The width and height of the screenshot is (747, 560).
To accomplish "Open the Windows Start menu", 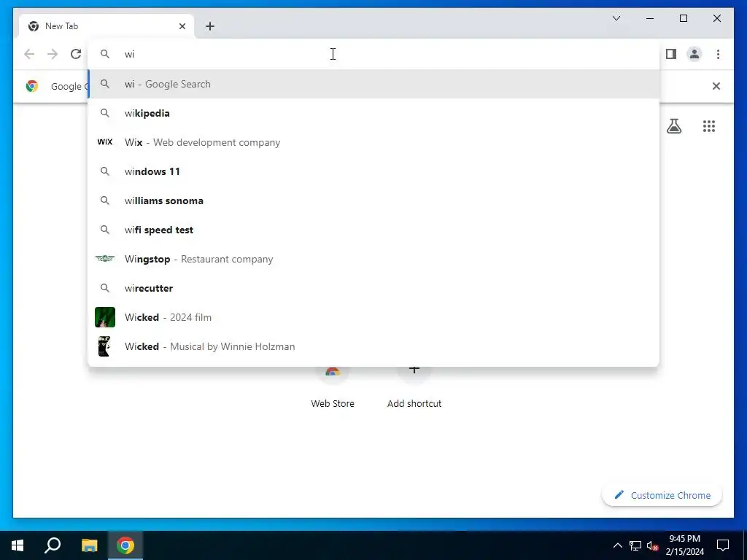I will tap(18, 545).
